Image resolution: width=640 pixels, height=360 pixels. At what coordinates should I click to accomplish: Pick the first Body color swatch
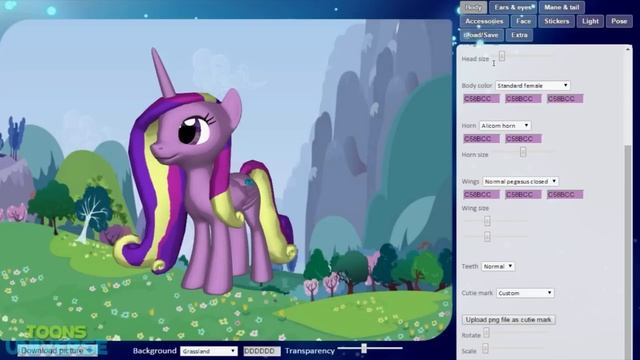(x=481, y=99)
